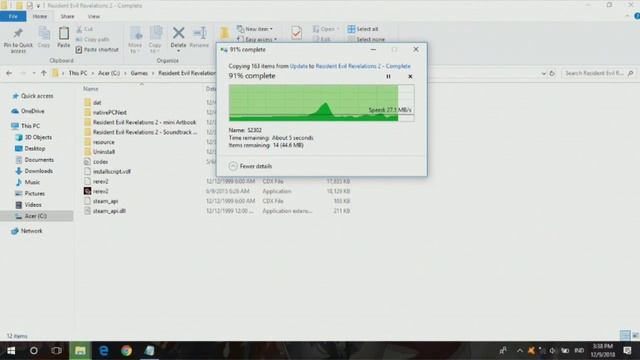Click the Search Resident Evil box
Screen dimensions: 640x360
(598, 73)
